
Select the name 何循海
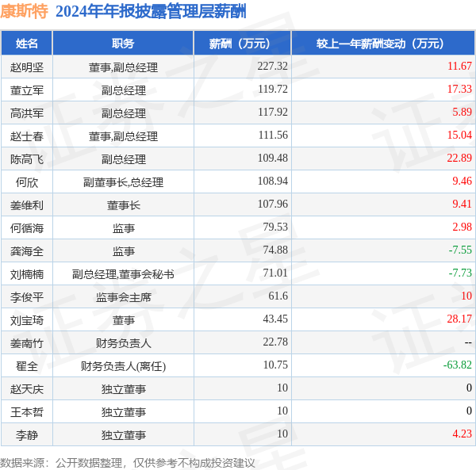point(27,228)
